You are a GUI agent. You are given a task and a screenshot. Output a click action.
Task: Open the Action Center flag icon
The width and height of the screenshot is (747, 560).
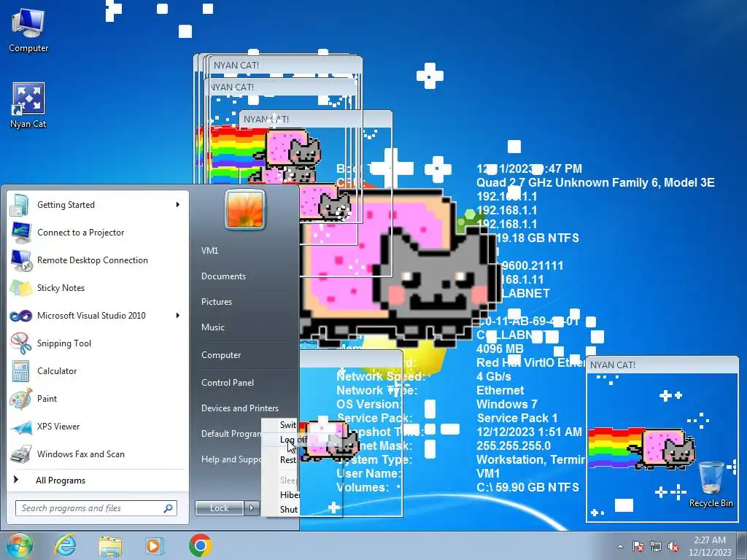coord(638,546)
